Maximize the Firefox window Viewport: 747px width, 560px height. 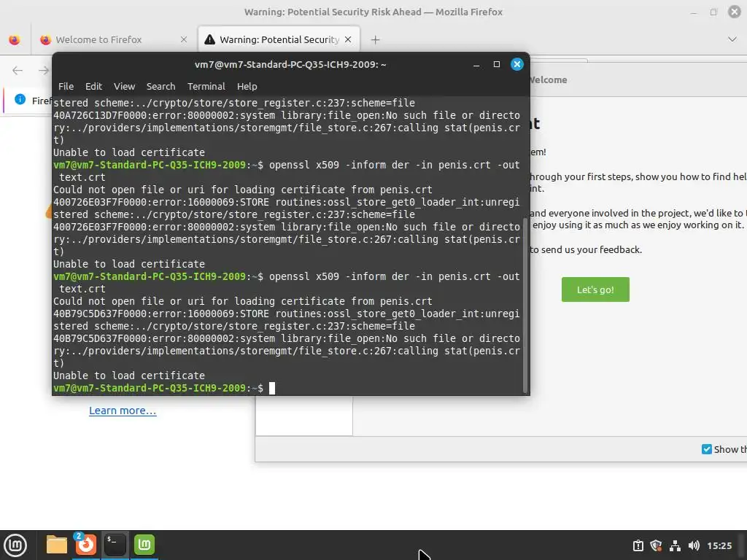coord(713,12)
